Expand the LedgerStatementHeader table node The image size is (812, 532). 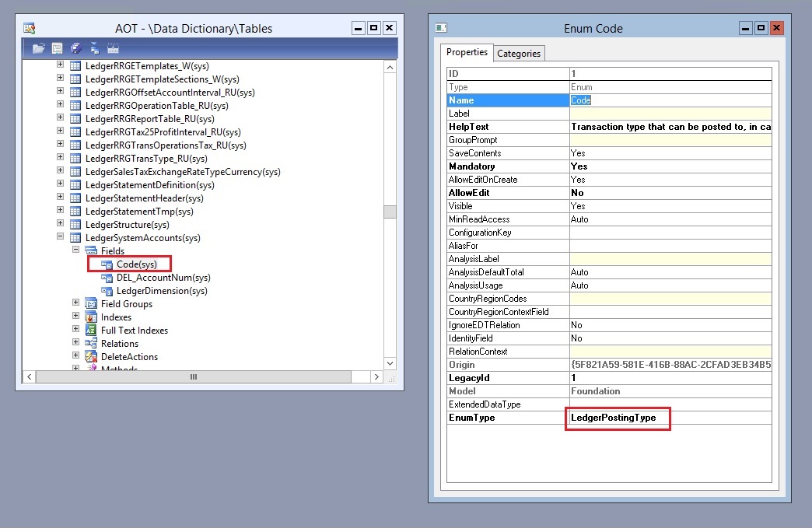[x=60, y=198]
